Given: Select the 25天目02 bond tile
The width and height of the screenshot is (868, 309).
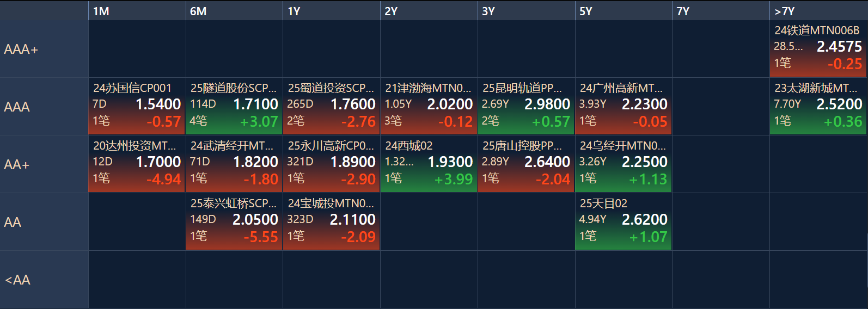Looking at the screenshot, I should click(623, 222).
